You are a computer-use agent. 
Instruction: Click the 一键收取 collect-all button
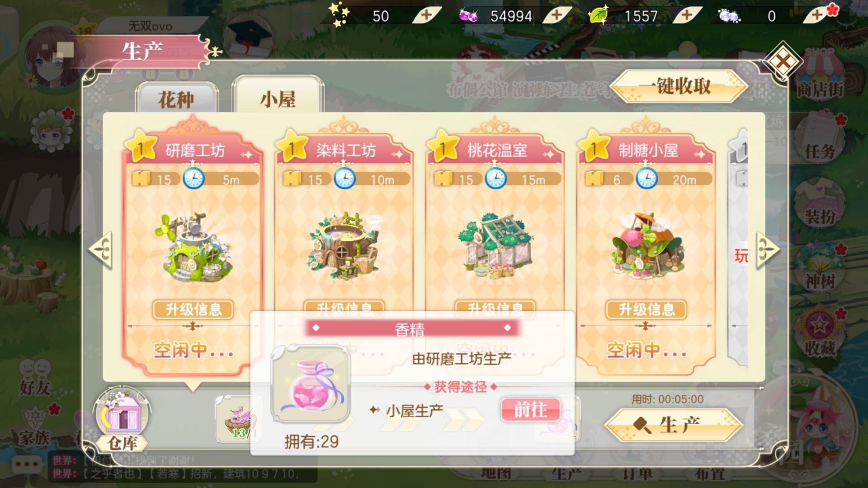(678, 86)
